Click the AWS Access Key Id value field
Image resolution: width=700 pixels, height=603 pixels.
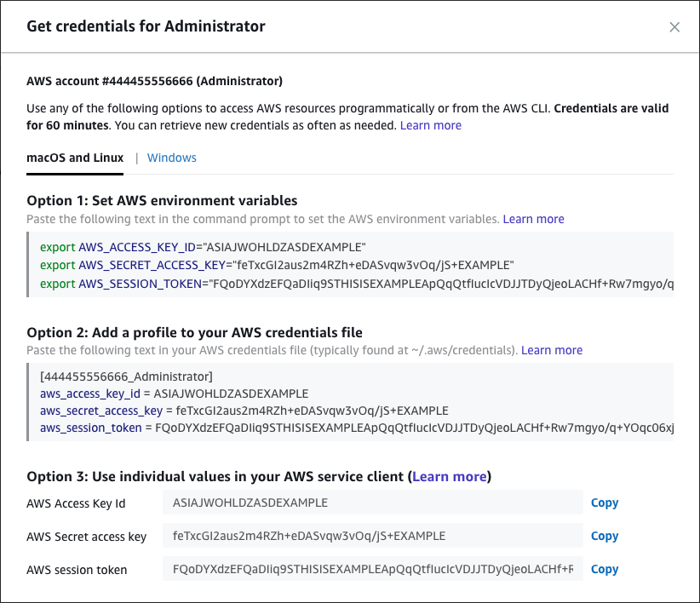(x=372, y=502)
